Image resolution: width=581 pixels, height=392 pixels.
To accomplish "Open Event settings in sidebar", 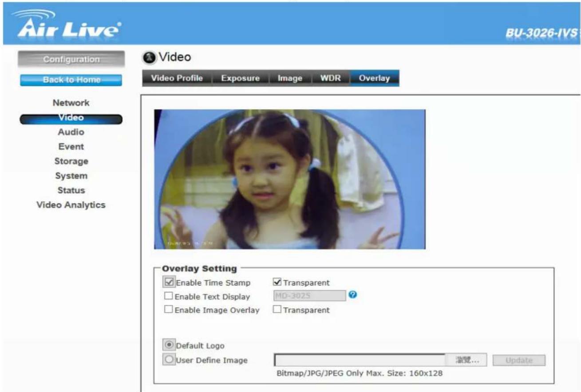I will point(71,147).
